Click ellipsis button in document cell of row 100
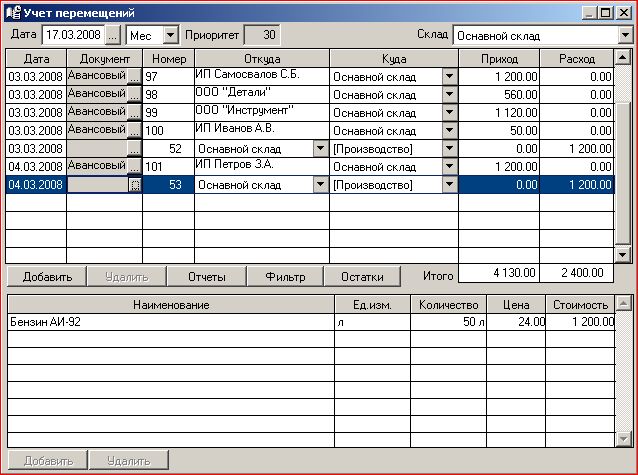This screenshot has height=475, width=638. (134, 130)
